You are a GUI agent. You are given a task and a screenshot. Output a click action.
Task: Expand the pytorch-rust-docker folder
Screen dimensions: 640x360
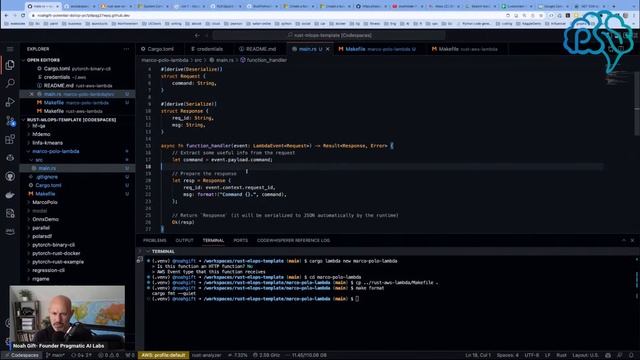[78, 253]
